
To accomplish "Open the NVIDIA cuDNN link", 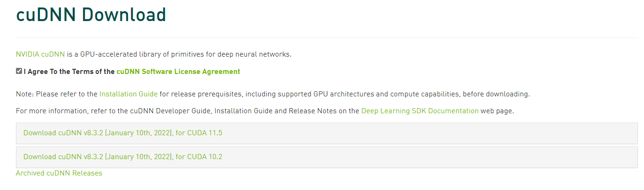I will 40,54.
